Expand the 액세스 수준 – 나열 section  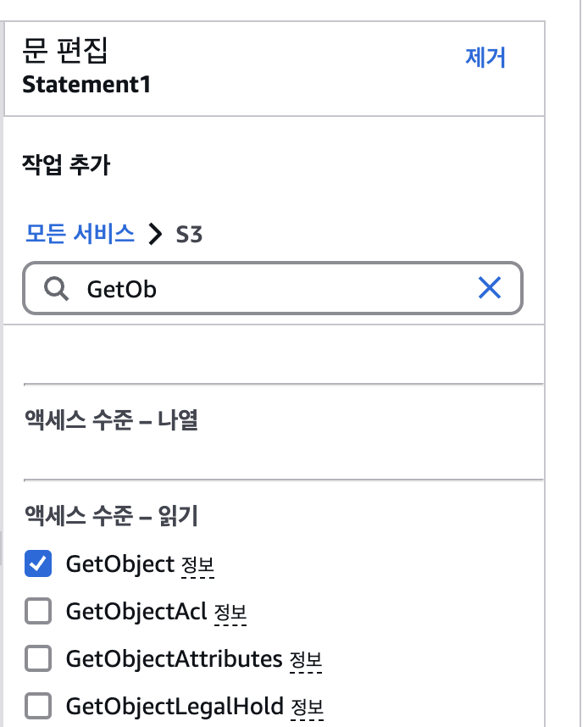(x=111, y=420)
